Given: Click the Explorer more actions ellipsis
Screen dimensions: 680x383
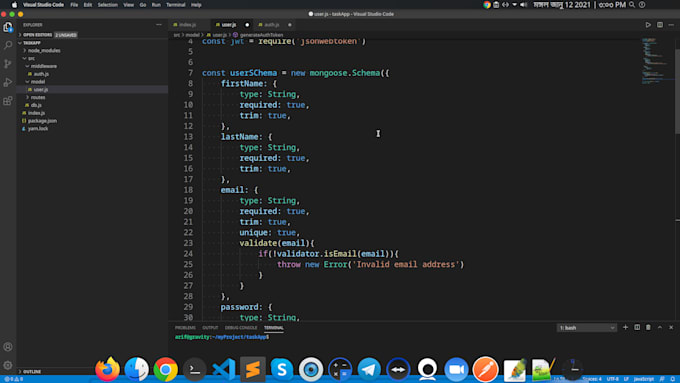Looking at the screenshot, I should click(x=159, y=25).
